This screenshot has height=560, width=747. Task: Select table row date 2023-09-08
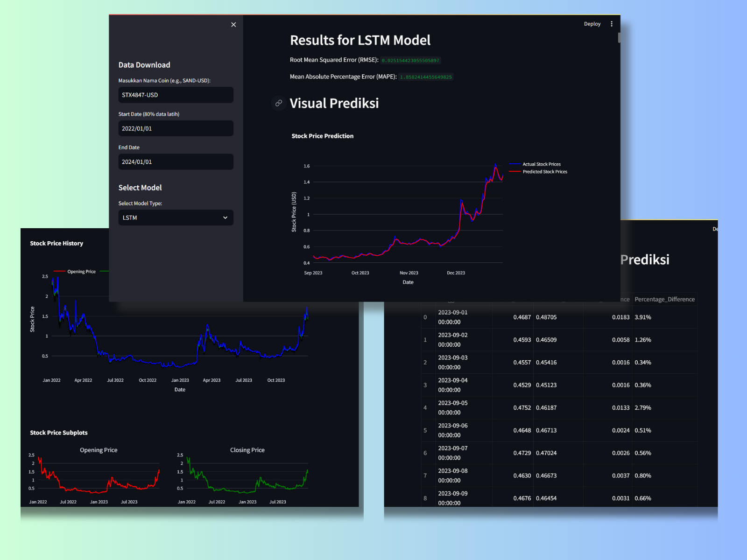(452, 476)
